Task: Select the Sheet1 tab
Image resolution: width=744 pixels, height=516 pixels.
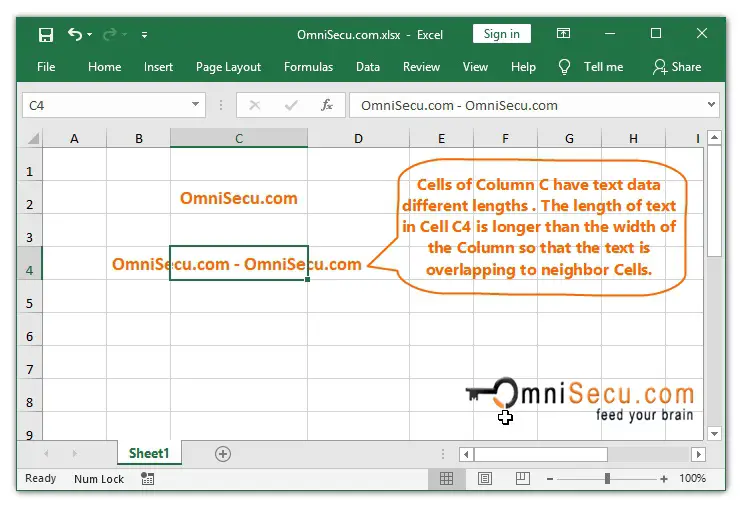Action: coord(149,453)
